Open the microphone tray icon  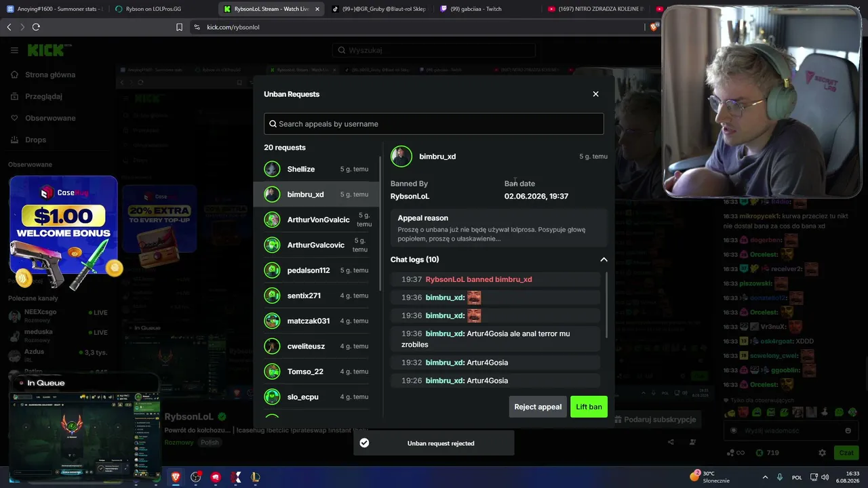[780, 477]
